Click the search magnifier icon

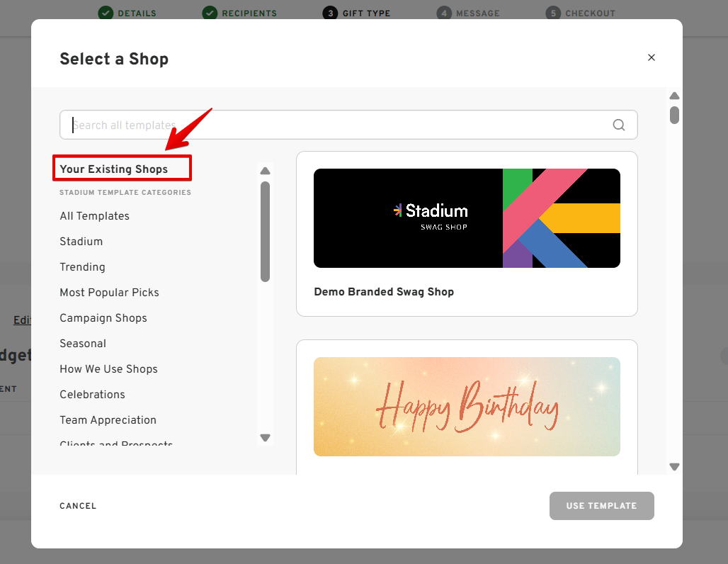coord(618,125)
